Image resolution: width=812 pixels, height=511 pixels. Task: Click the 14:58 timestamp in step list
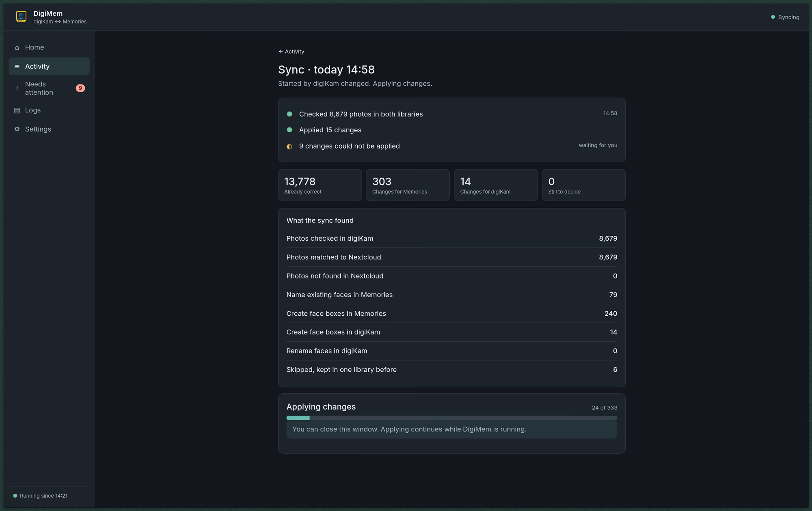pos(610,113)
